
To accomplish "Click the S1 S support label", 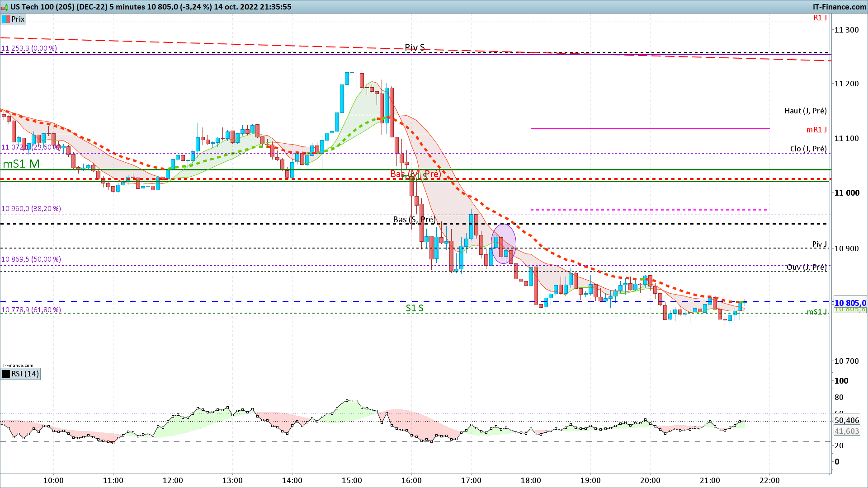I will 415,308.
